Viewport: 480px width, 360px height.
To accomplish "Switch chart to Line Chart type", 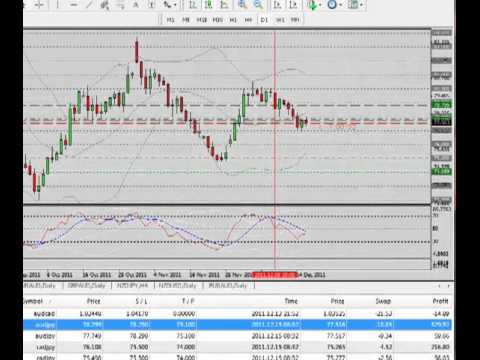I will pyautogui.click(x=224, y=5).
